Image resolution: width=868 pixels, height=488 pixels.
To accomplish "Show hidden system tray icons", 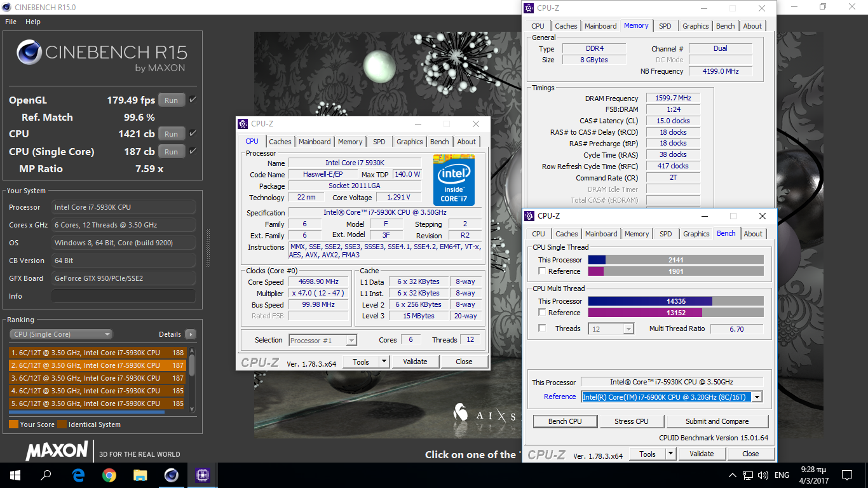I will click(733, 475).
